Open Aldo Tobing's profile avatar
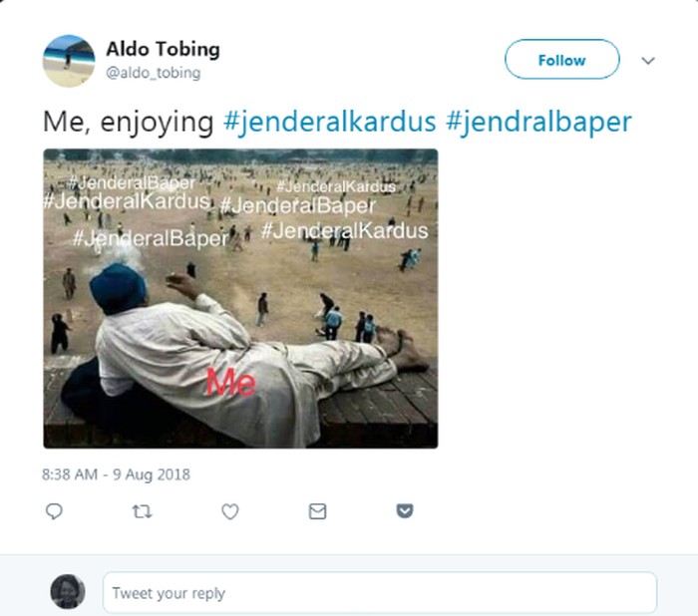The image size is (698, 616). [69, 61]
